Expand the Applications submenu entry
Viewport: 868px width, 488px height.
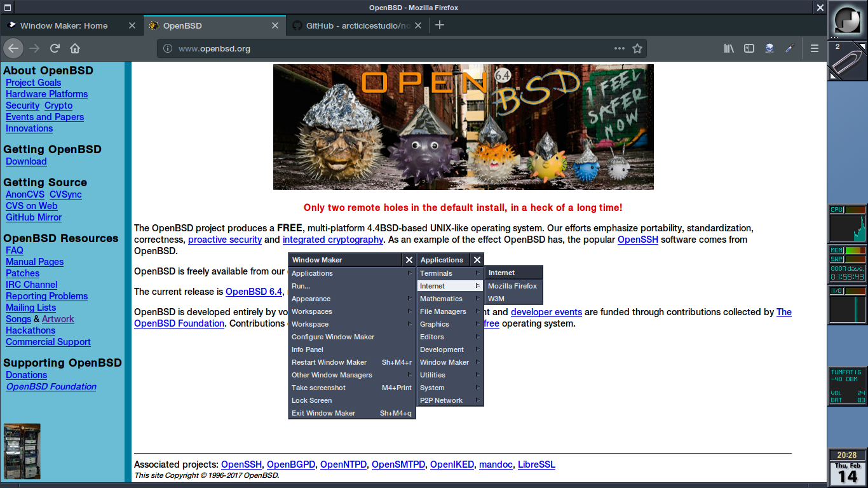point(352,273)
